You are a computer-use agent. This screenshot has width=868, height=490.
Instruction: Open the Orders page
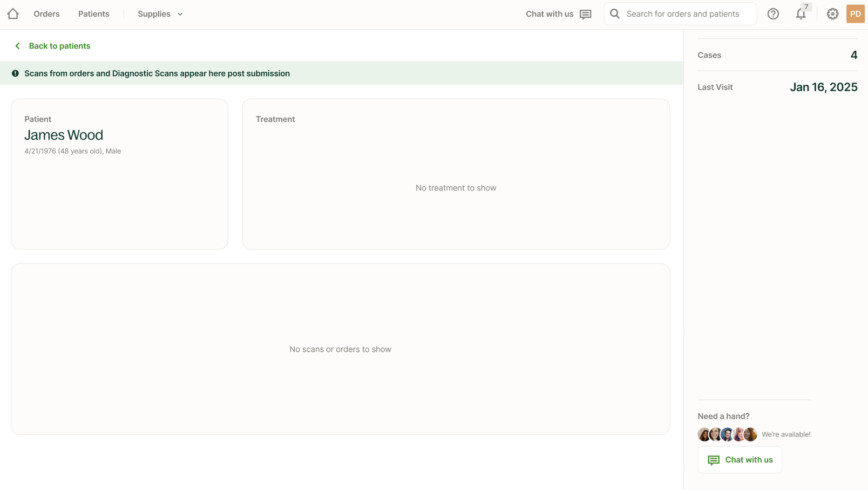pyautogui.click(x=46, y=14)
